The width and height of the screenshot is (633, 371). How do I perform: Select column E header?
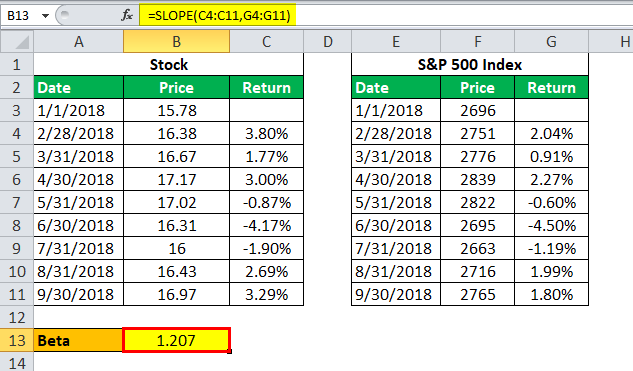pyautogui.click(x=396, y=42)
